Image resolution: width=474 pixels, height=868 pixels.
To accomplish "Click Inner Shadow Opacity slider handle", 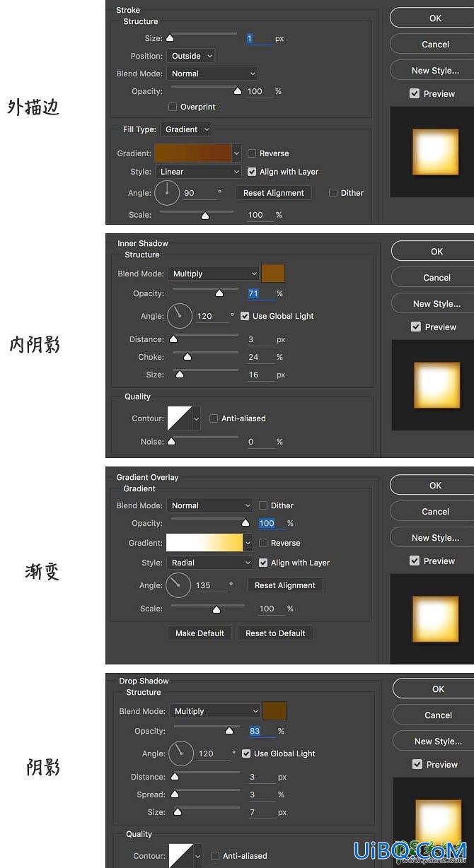I will [x=219, y=293].
